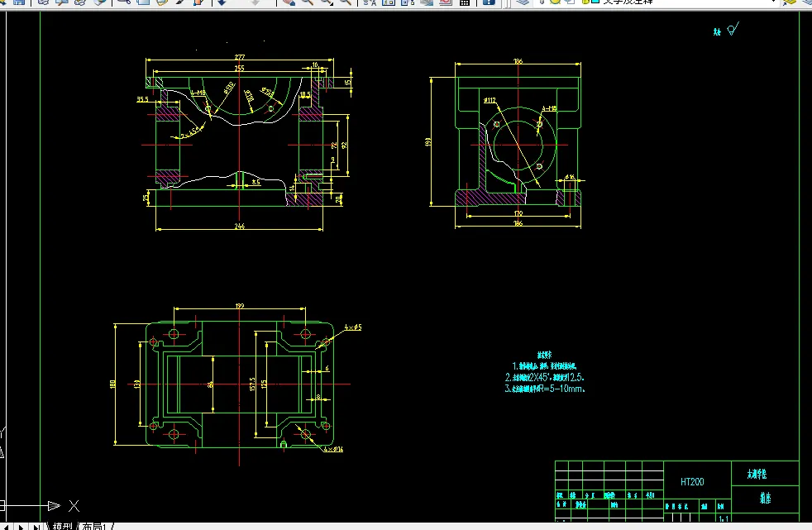The height and width of the screenshot is (530, 812).
Task: Click the last-tab arrow beside the 模型 tab
Action: (36, 527)
